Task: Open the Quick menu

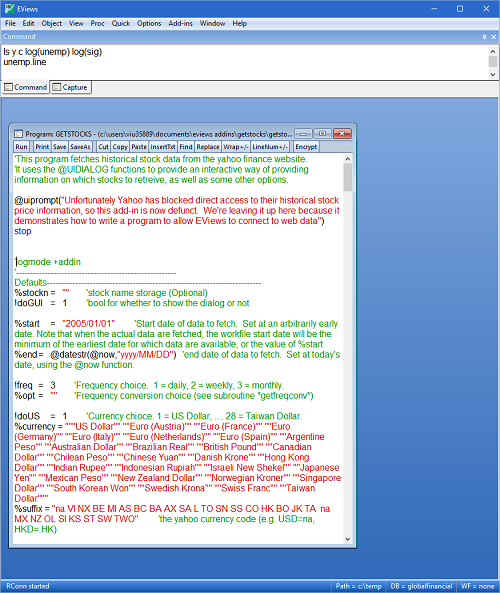Action: click(x=121, y=23)
